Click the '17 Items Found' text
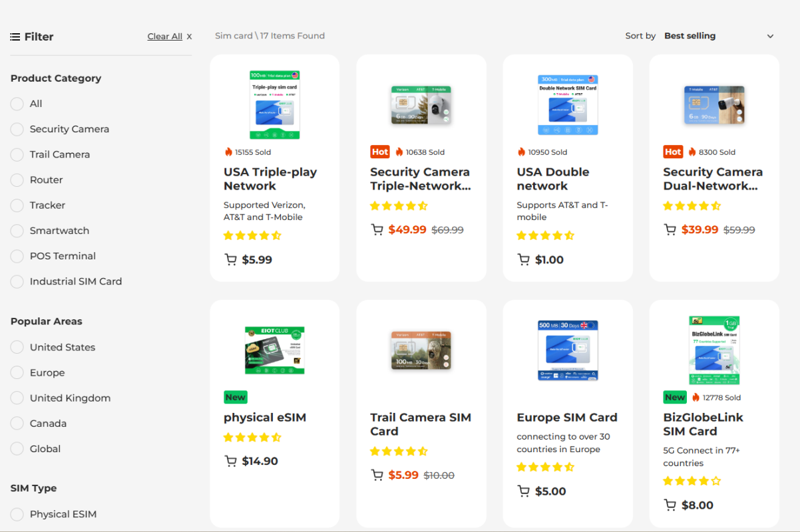 292,36
